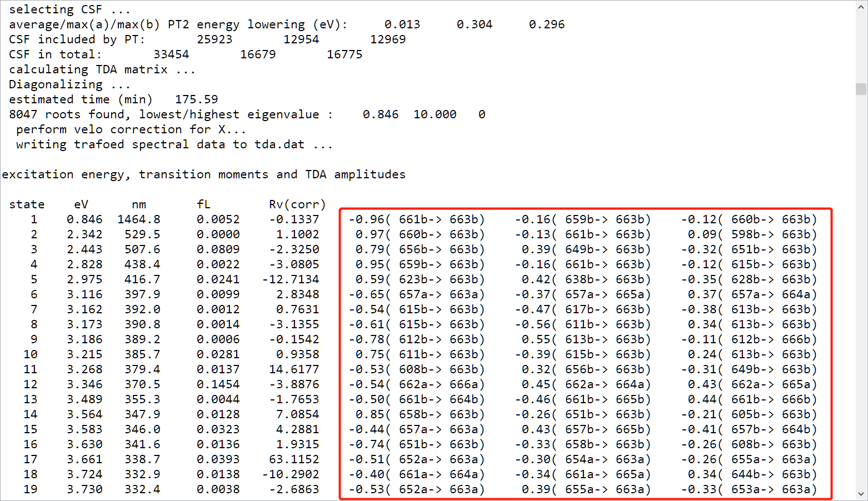868x501 pixels.
Task: Click the wavelength 1464.8 for state 1
Action: pos(139,219)
